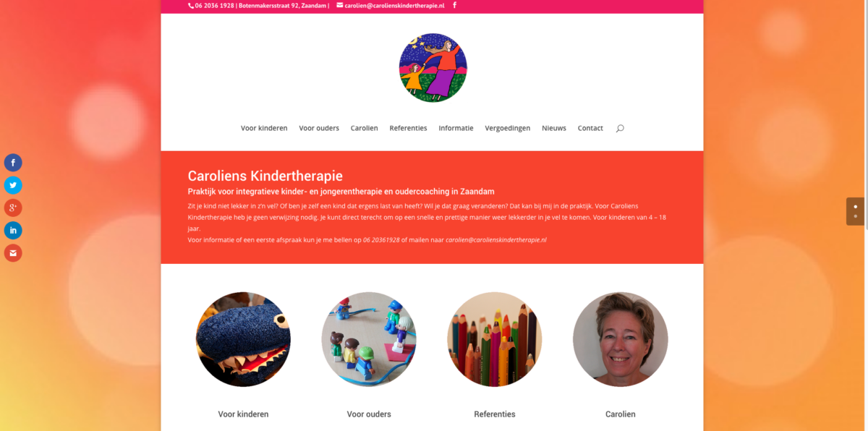Screen dimensions: 868x431
Task: Click the blue crocodile puppet image
Action: pos(243,339)
